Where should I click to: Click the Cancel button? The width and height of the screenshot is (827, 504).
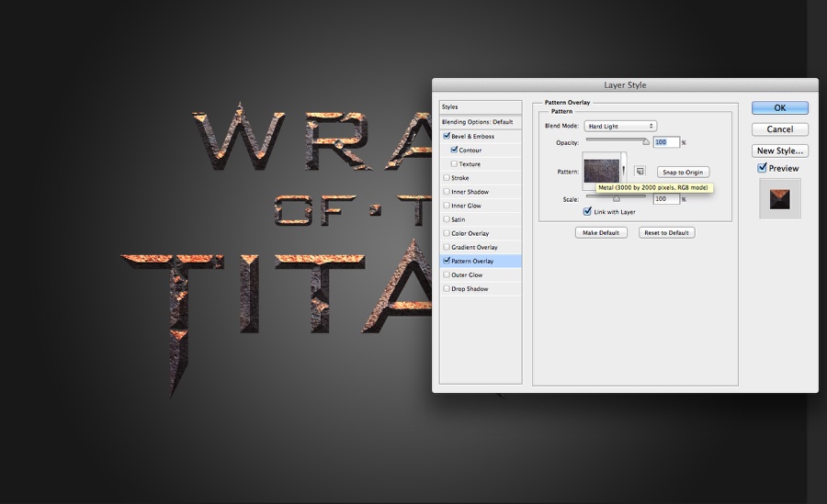point(779,129)
